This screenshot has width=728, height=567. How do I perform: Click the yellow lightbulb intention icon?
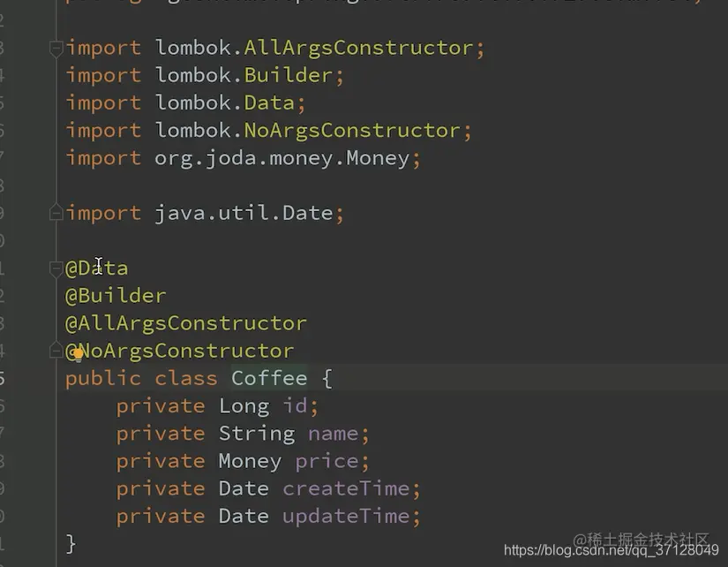point(78,353)
